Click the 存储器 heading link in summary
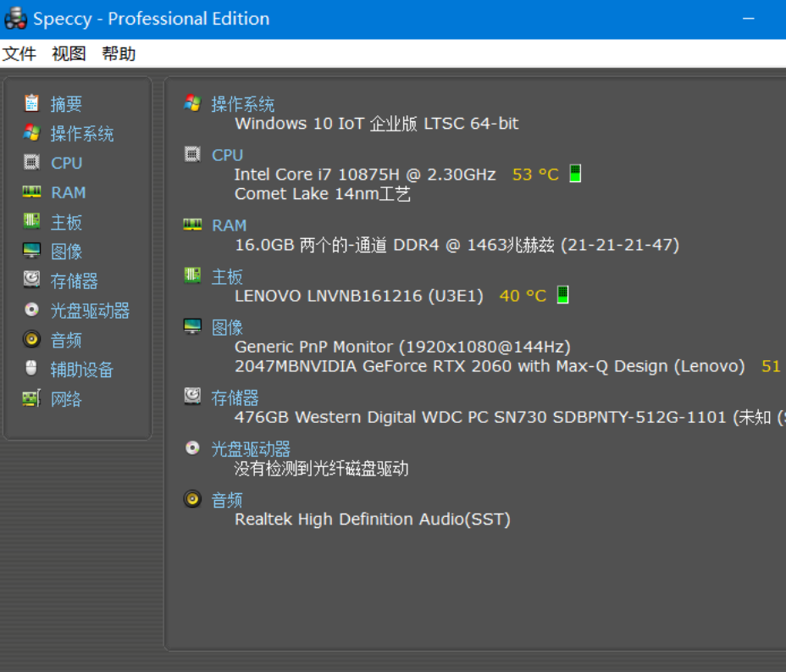This screenshot has width=786, height=672. [x=235, y=398]
